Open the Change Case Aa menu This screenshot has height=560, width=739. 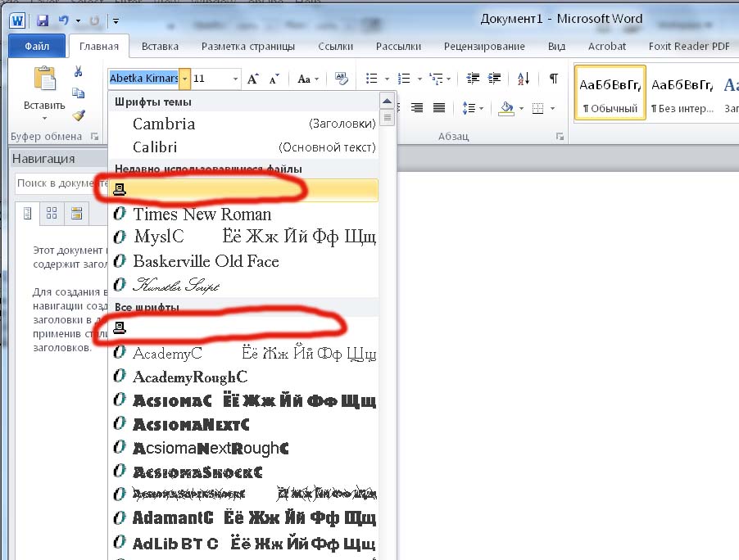(308, 79)
